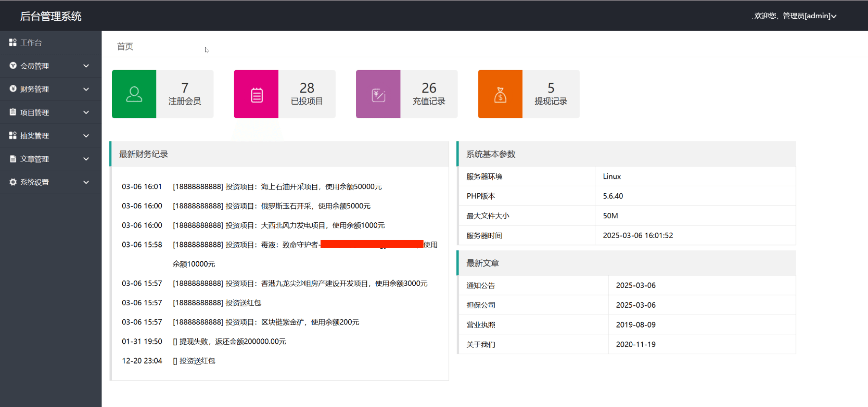Click the green registered members user icon

pos(134,94)
